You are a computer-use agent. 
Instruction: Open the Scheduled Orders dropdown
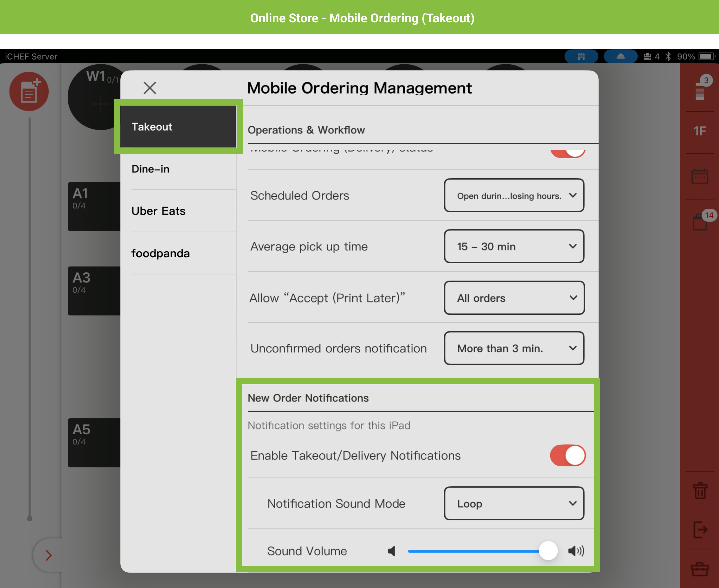coord(514,195)
